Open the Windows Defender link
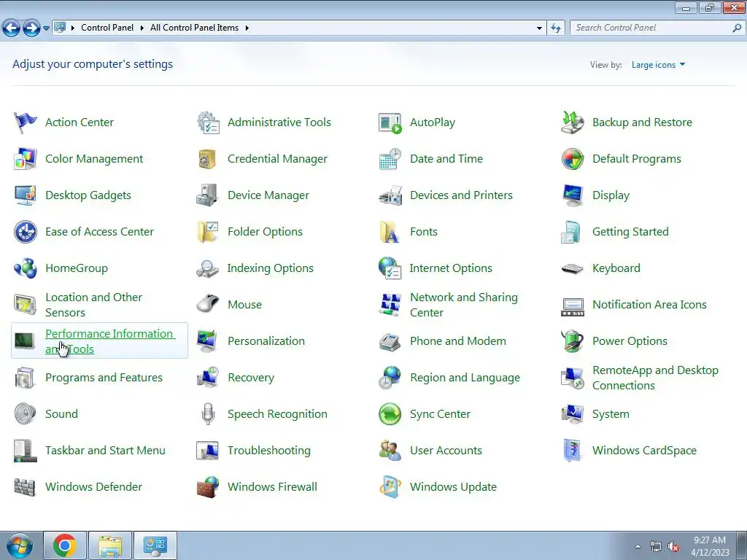The height and width of the screenshot is (560, 747). pos(94,486)
